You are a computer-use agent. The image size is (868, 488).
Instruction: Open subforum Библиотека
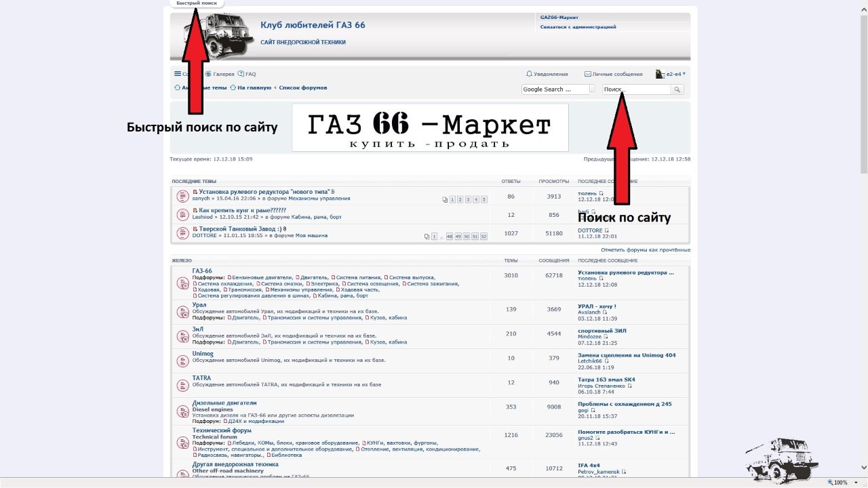[x=286, y=455]
